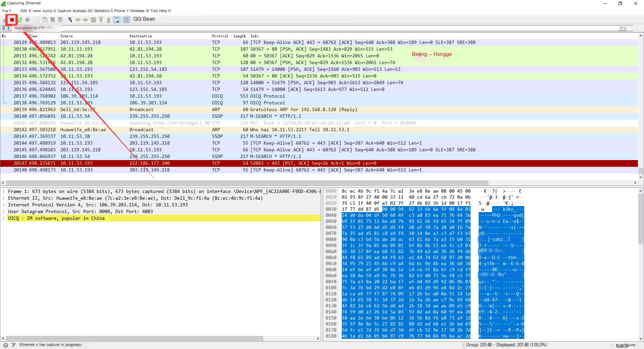Open go to specific packet icon
The image size is (644, 349).
[93, 20]
